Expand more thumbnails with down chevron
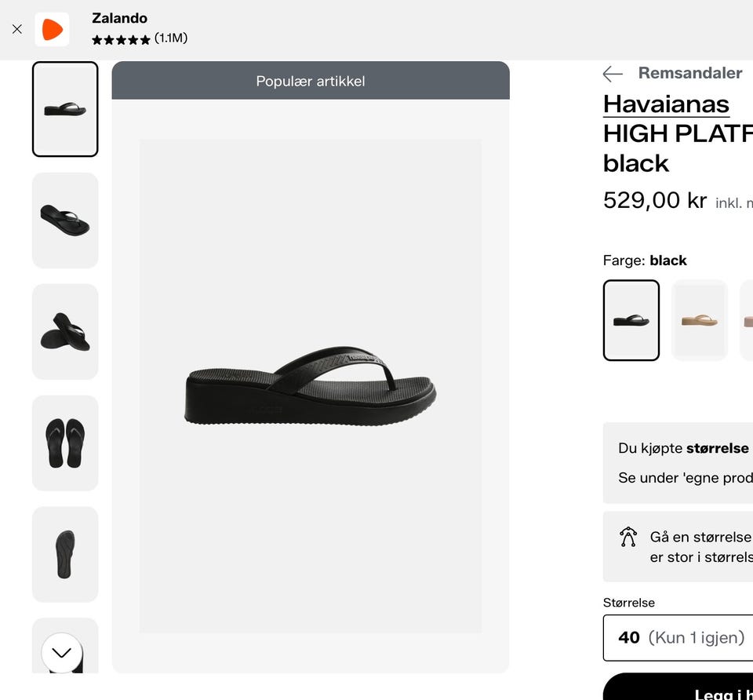753x700 pixels. click(x=61, y=652)
